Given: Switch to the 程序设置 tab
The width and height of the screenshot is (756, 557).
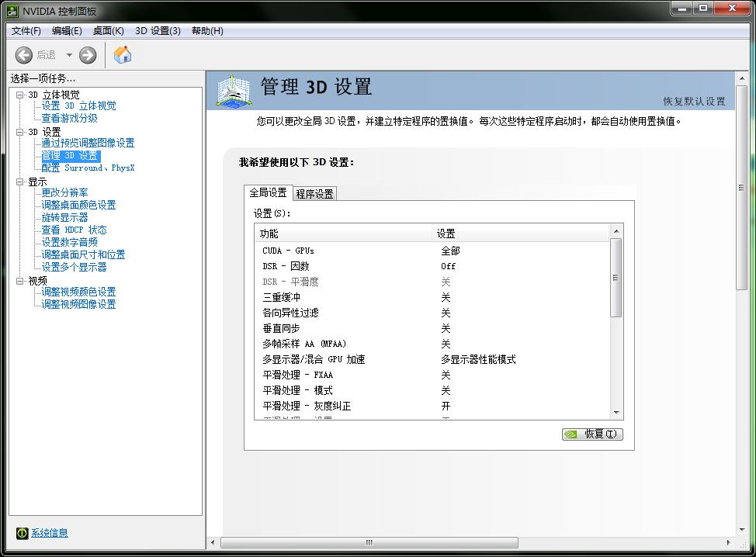Looking at the screenshot, I should click(x=314, y=194).
